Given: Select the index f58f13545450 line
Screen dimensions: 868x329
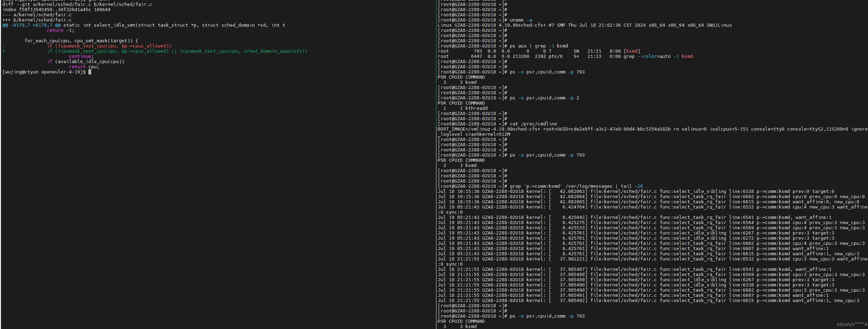Looking at the screenshot, I should point(57,10).
